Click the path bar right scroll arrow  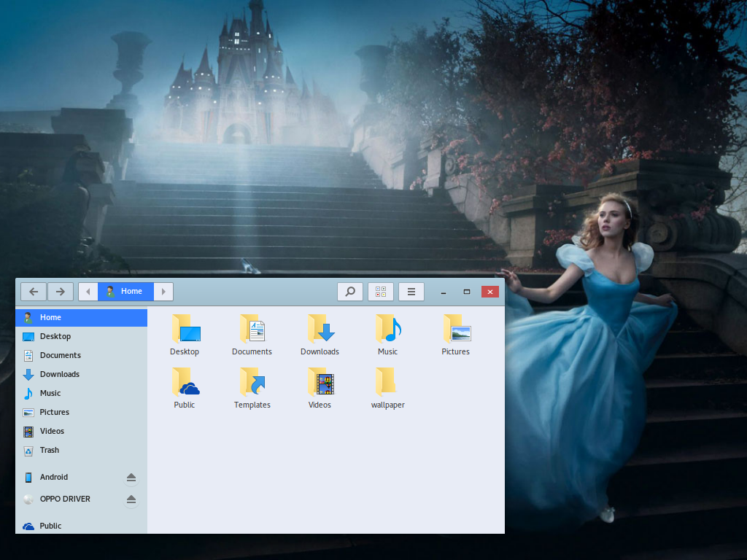pos(163,292)
